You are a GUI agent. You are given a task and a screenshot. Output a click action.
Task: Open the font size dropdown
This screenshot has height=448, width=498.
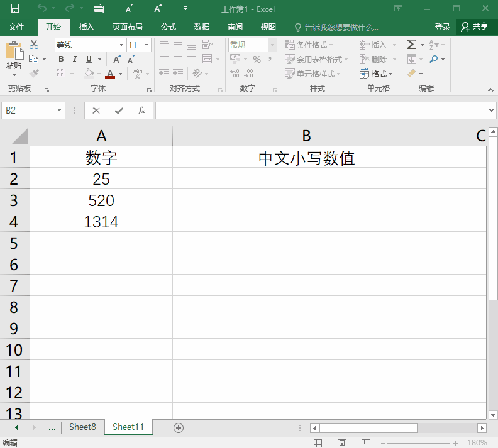(147, 45)
